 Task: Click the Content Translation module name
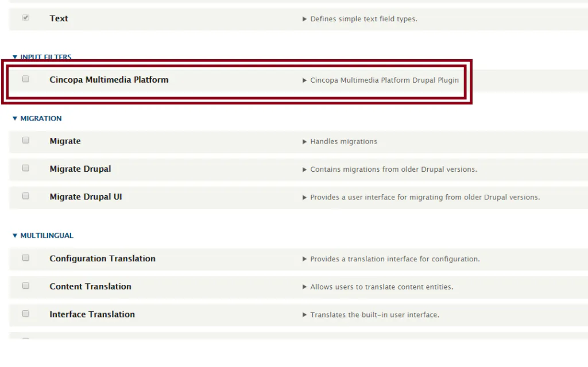90,287
